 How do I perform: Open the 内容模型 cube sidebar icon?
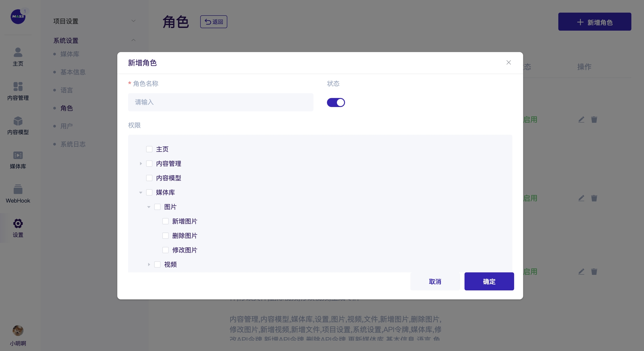tap(18, 121)
